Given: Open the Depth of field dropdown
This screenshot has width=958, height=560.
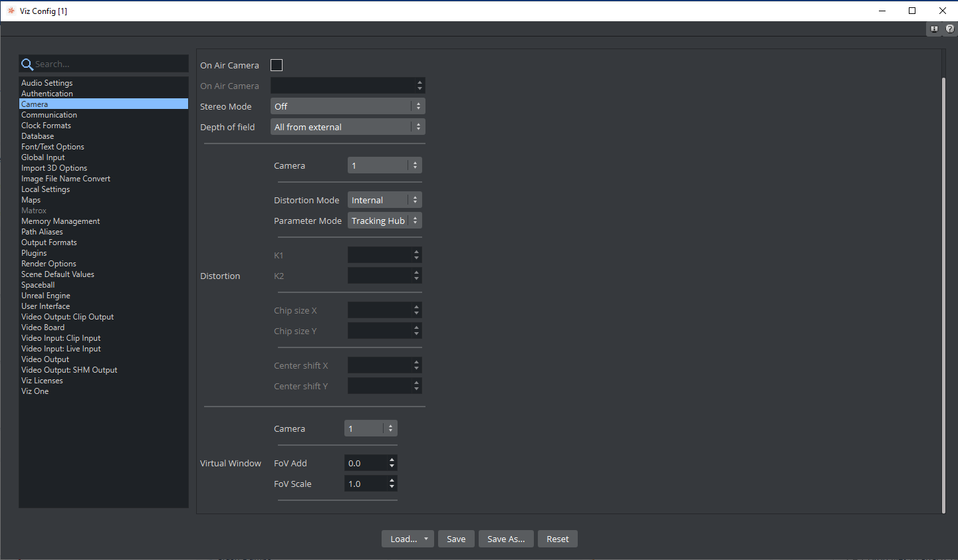Looking at the screenshot, I should coord(347,127).
